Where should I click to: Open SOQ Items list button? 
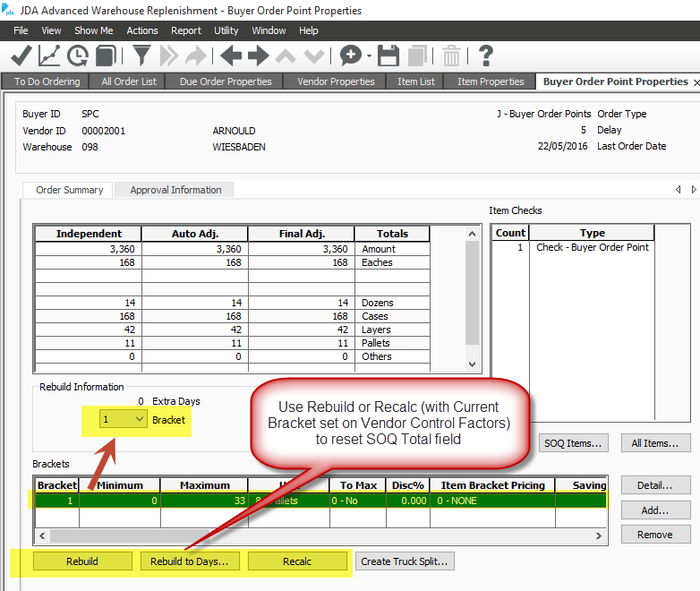click(573, 443)
